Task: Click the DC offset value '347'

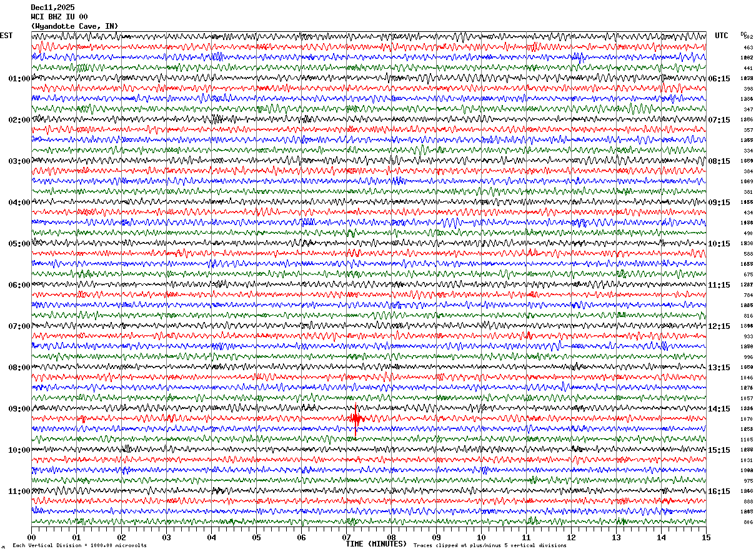Action: [x=748, y=109]
